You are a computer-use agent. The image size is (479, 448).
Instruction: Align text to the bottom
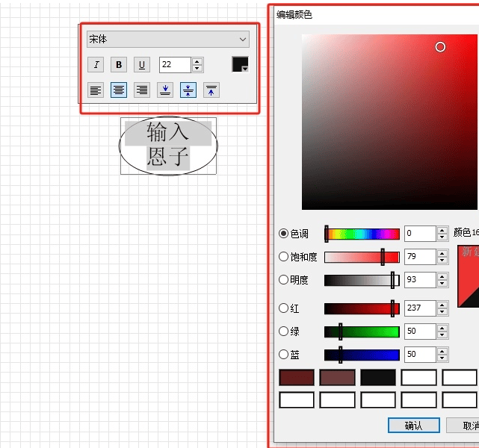coord(165,90)
